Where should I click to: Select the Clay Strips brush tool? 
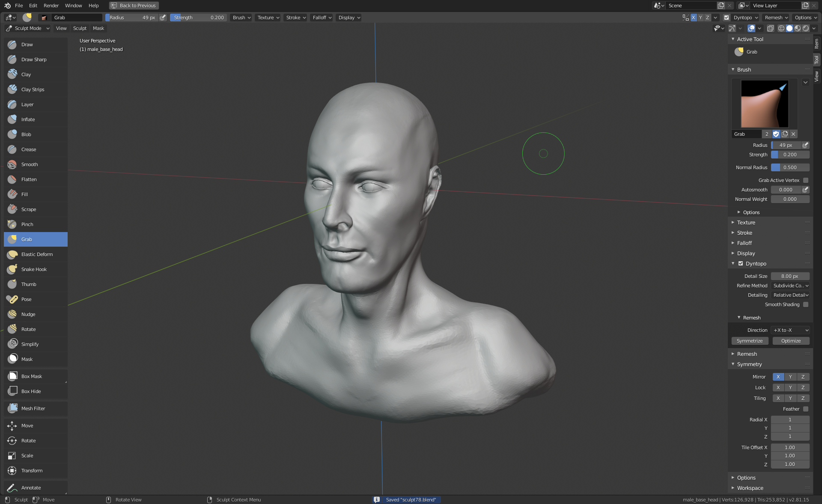[x=33, y=89]
